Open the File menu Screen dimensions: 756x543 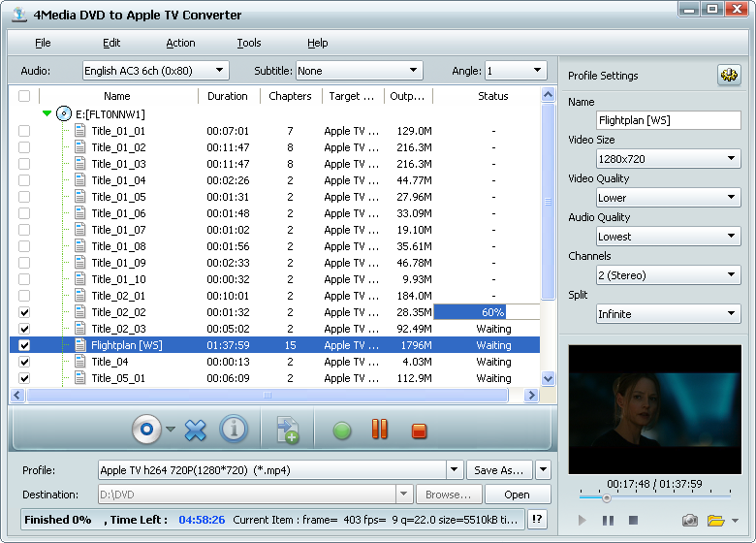tap(43, 43)
